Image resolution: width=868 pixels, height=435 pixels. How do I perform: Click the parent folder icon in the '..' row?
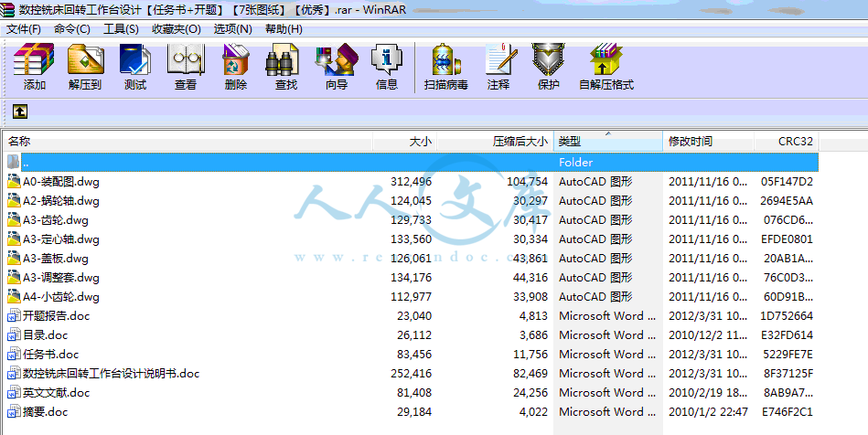[14, 162]
